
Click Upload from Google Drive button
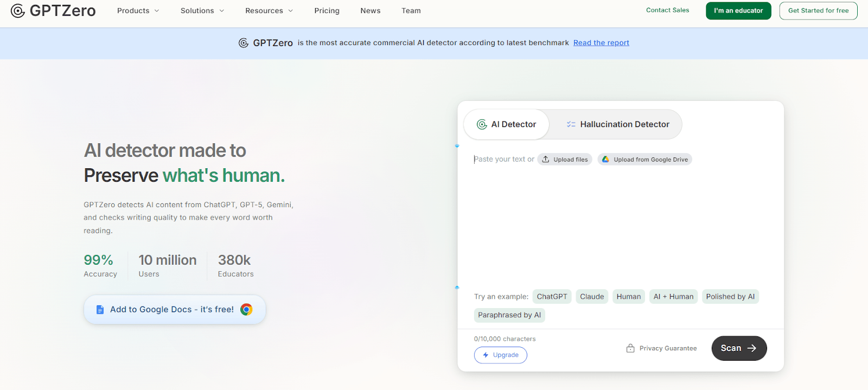[644, 159]
